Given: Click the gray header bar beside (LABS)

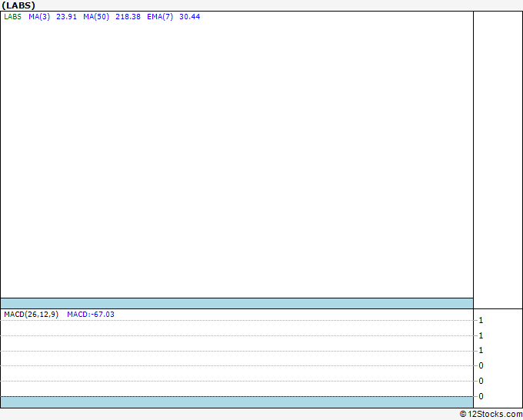Looking at the screenshot, I should coord(279,5).
